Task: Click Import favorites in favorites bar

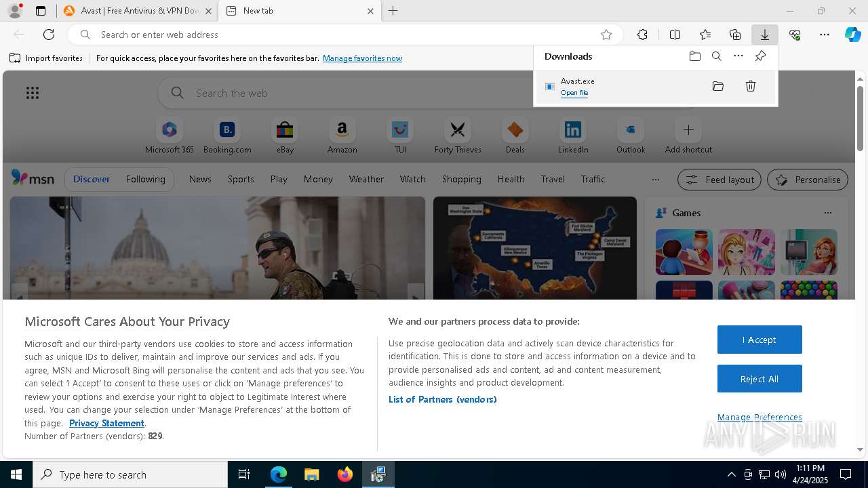Action: point(46,58)
